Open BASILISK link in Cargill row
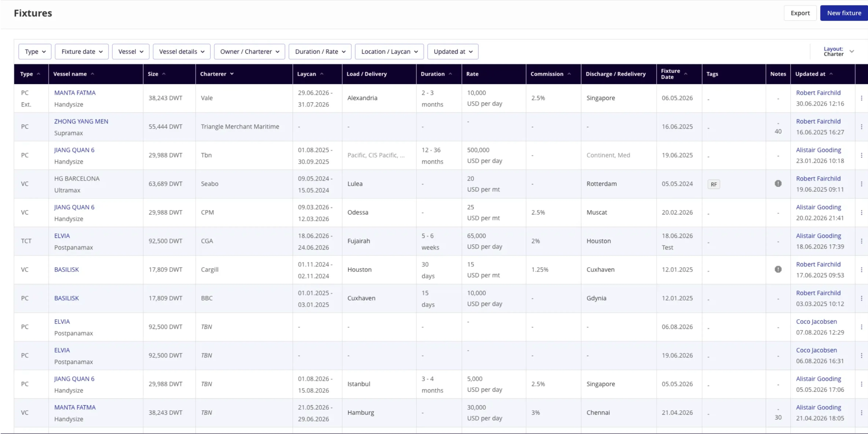 tap(66, 270)
